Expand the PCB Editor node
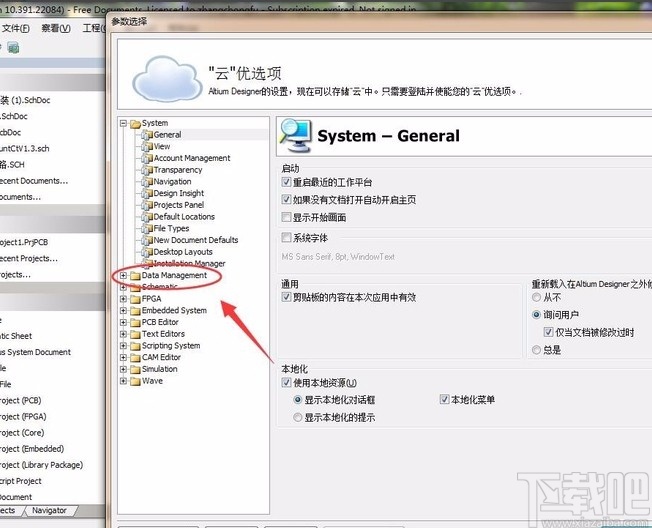Screen dimensions: 652x528 [123, 322]
